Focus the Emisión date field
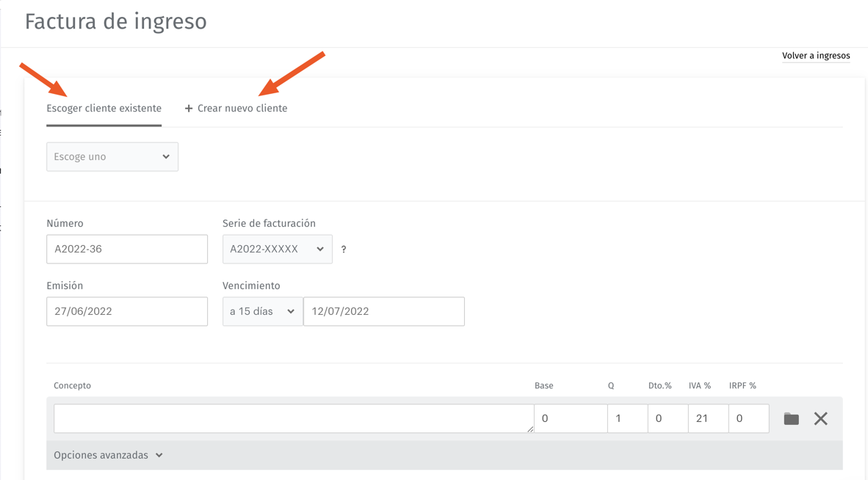Viewport: 868px width, 480px height. pos(126,312)
